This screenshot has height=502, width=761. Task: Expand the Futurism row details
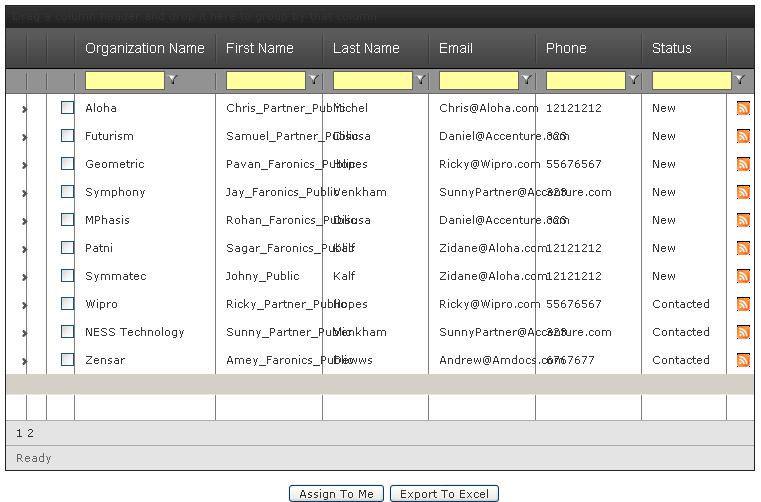coord(25,138)
